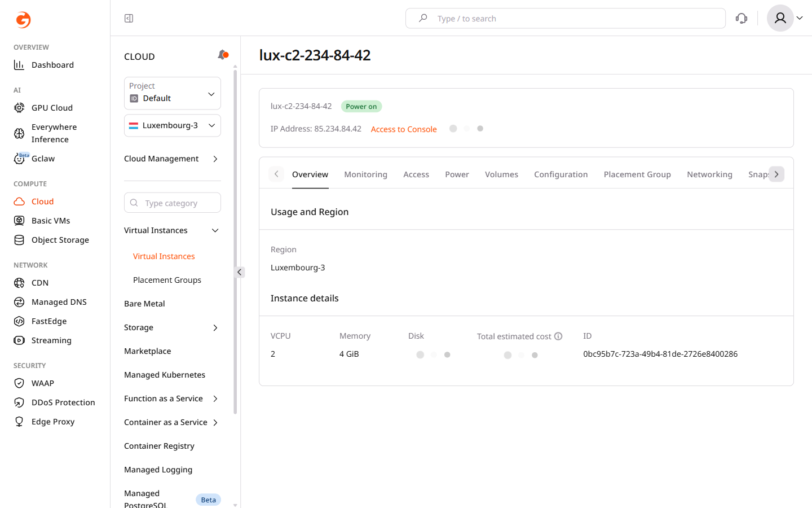
Task: Click the search magnifier icon in top bar
Action: (x=423, y=18)
